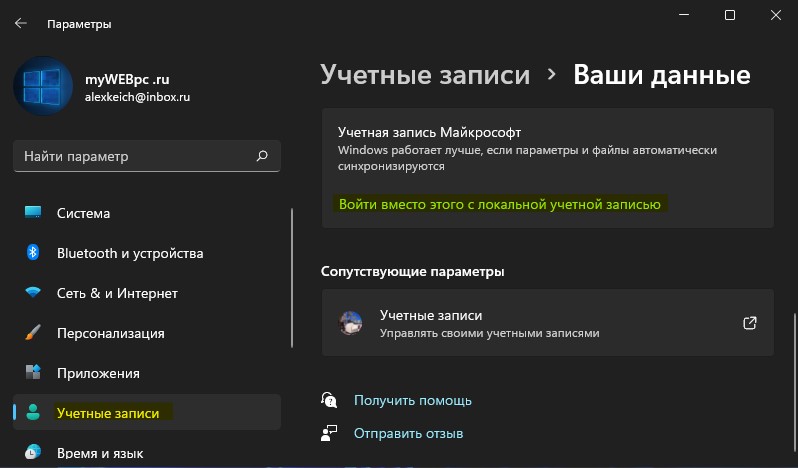Maximize the Параметры window
The image size is (798, 468).
tap(730, 15)
